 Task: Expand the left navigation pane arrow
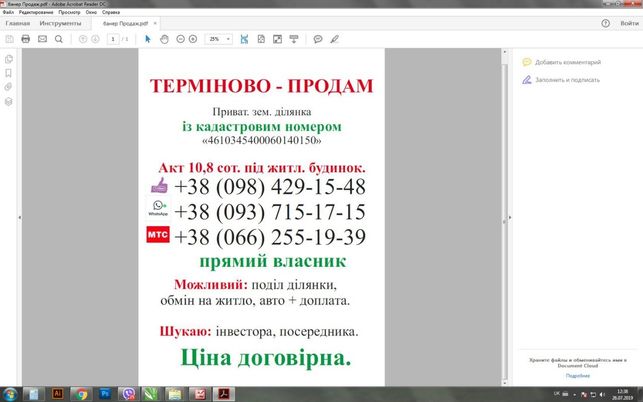coord(20,217)
